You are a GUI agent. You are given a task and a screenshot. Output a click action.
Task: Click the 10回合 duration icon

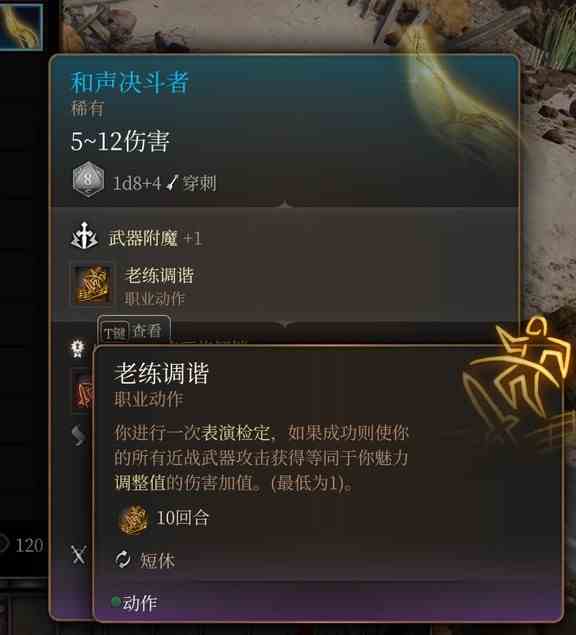coord(133,520)
